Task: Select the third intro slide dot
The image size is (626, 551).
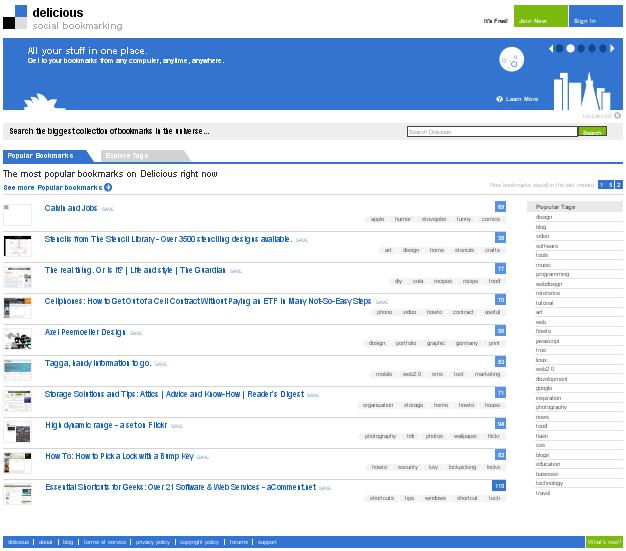Action: (581, 49)
